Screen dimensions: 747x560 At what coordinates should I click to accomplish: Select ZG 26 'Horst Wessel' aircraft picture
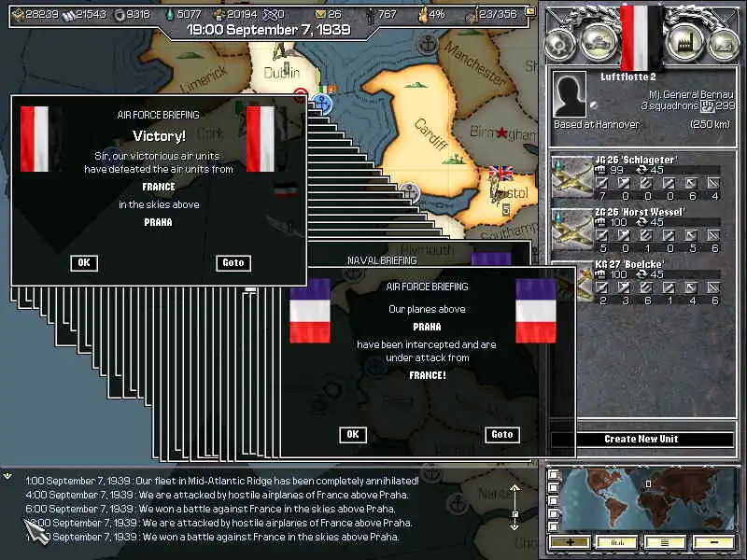coord(572,229)
